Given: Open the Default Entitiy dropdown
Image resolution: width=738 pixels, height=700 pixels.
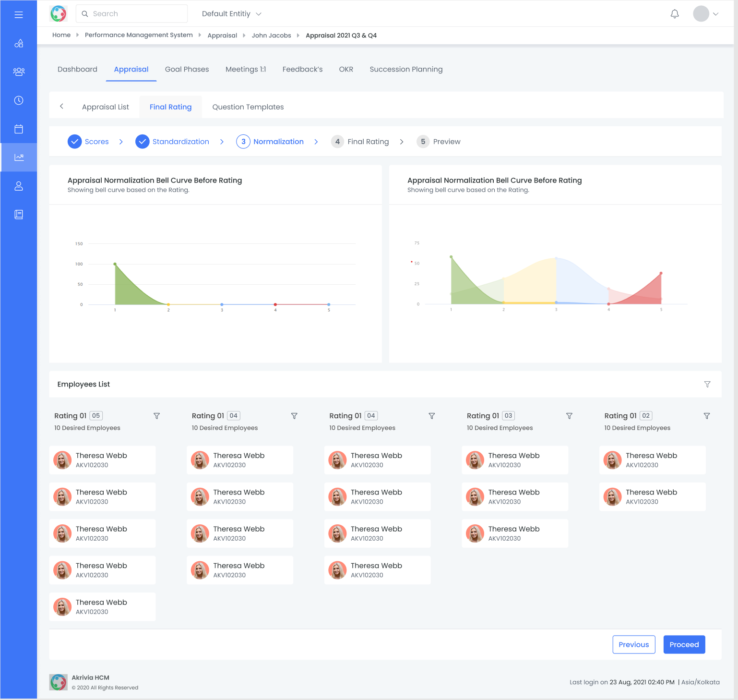Looking at the screenshot, I should click(x=232, y=13).
